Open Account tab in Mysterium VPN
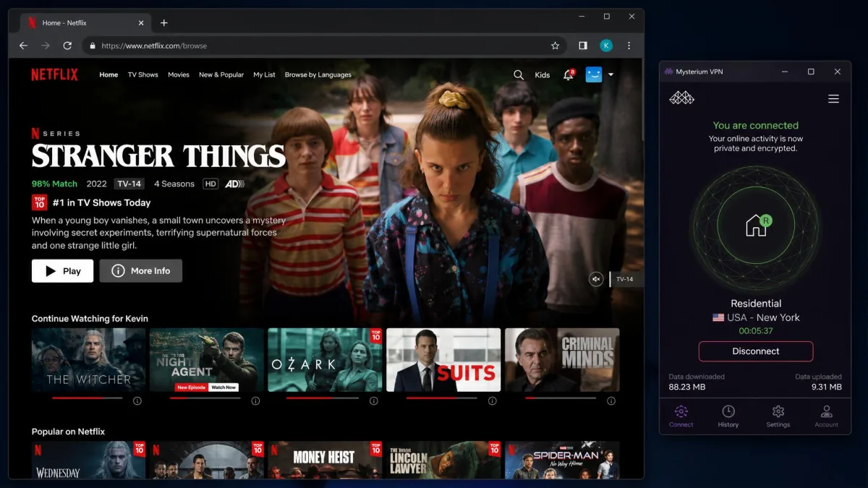Screen dimensions: 868x488 (x=827, y=416)
